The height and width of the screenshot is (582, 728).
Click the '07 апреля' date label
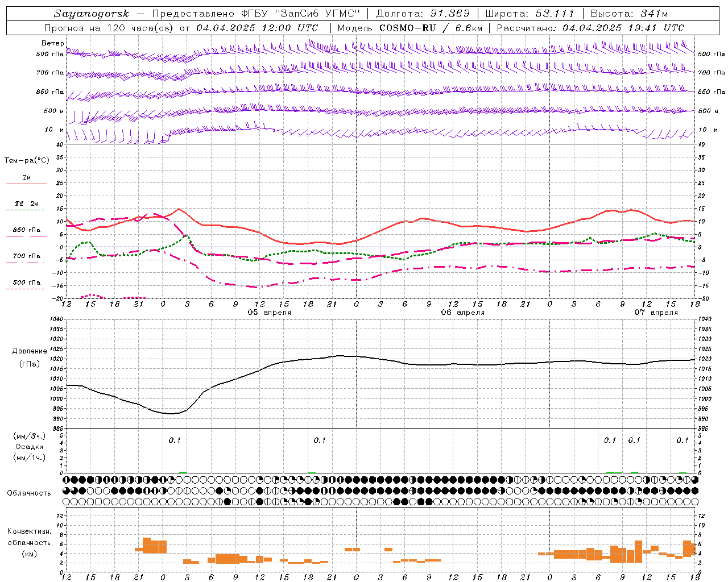click(656, 313)
